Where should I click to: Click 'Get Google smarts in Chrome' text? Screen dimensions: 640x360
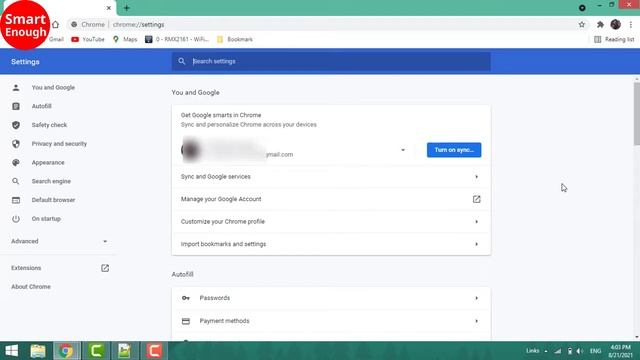[221, 115]
